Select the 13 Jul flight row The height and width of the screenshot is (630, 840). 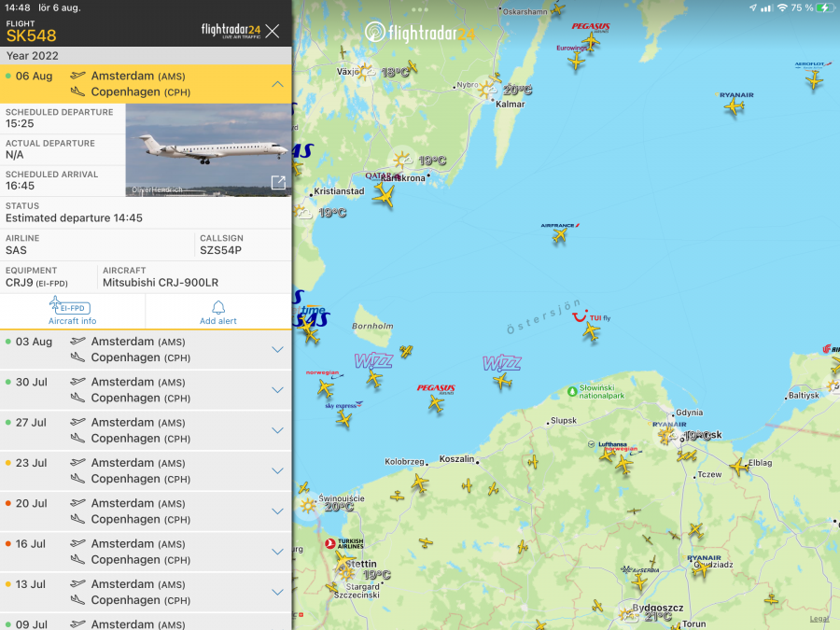[x=140, y=592]
